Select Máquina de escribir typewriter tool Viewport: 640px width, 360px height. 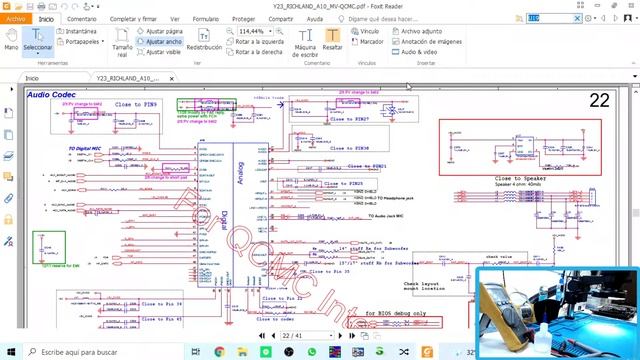305,42
